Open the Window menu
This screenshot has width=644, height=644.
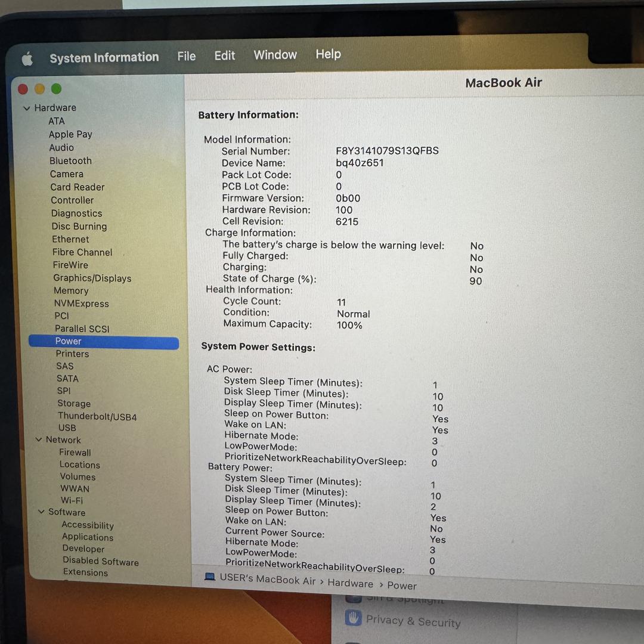[x=275, y=55]
